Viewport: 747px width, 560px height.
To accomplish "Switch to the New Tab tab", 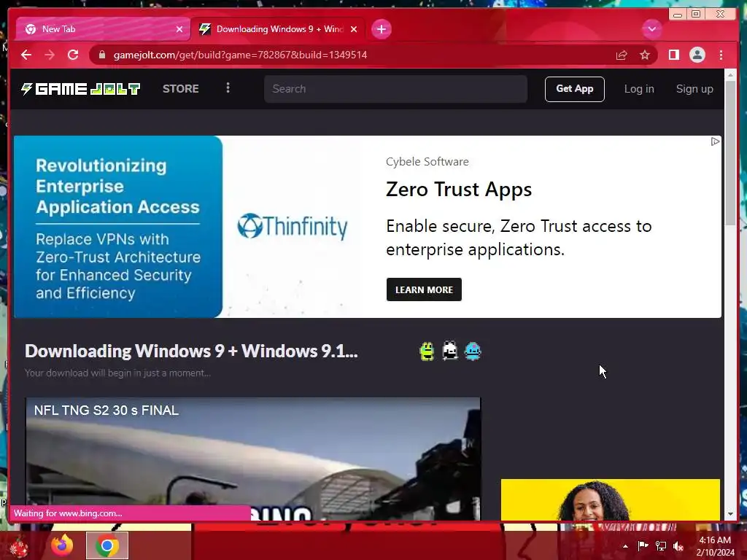I will [x=102, y=29].
